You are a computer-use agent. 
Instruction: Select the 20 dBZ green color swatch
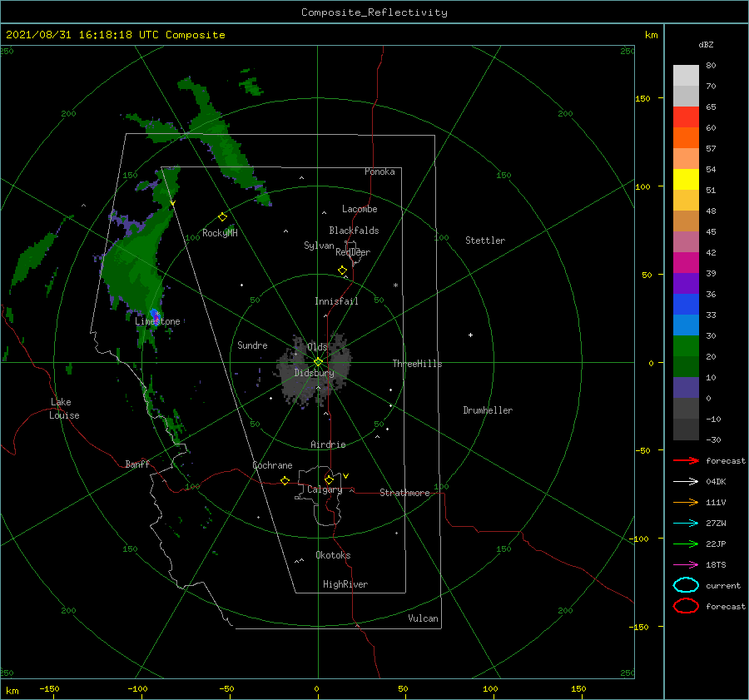686,345
